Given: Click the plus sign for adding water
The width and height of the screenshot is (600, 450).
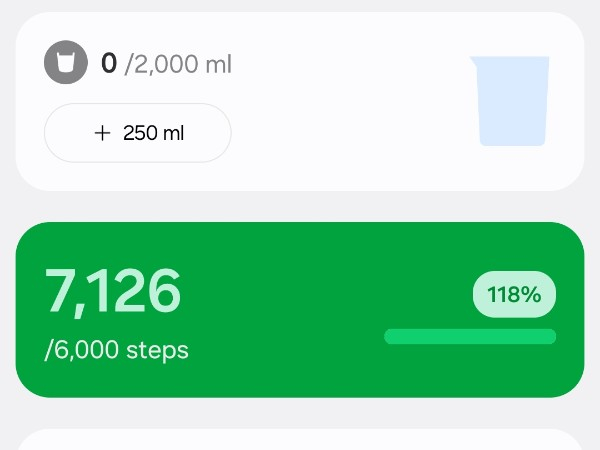Looking at the screenshot, I should tap(101, 133).
